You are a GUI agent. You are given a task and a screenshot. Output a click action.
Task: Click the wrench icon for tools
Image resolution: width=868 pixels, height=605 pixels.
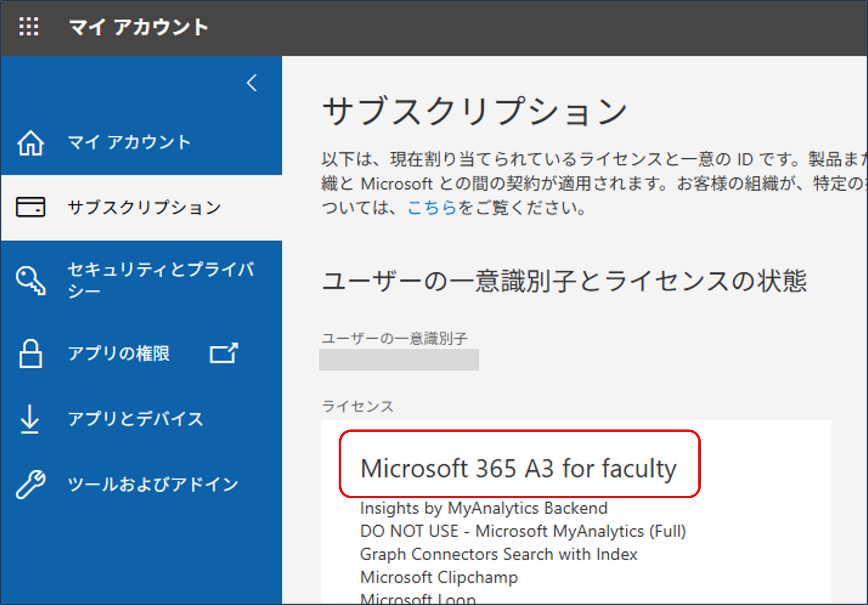pyautogui.click(x=31, y=485)
